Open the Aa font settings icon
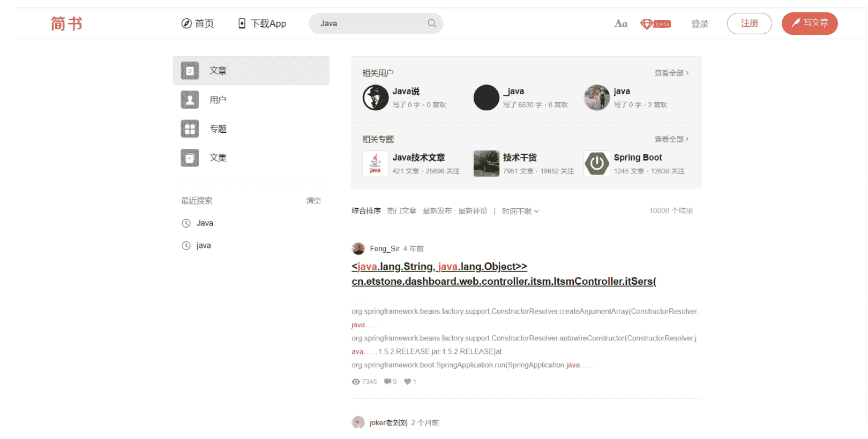This screenshot has width=868, height=439. [x=620, y=24]
